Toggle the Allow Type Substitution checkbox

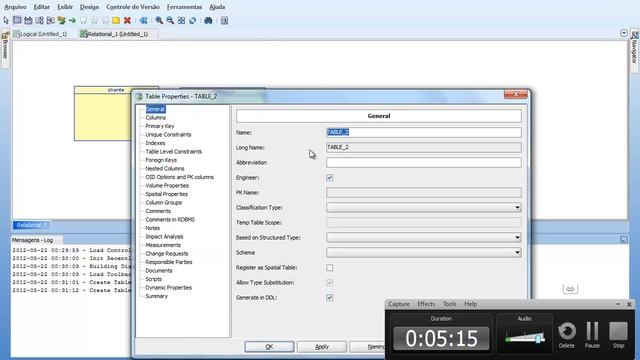(x=329, y=282)
